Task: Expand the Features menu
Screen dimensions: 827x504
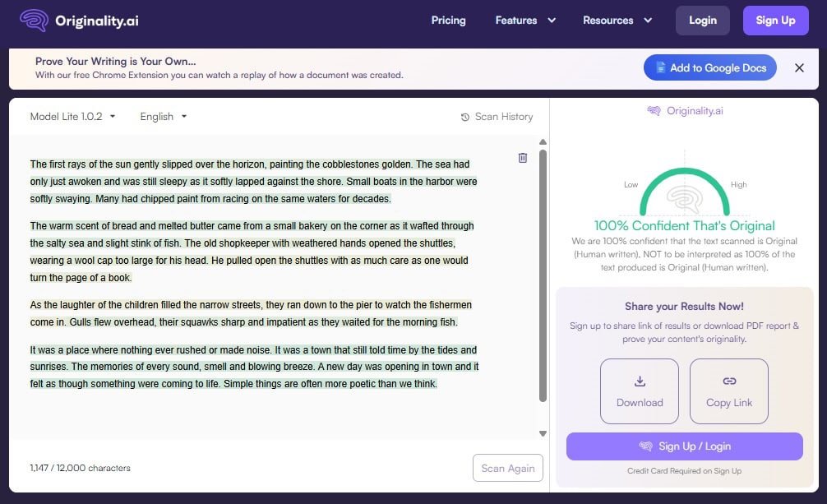Action: [x=525, y=21]
